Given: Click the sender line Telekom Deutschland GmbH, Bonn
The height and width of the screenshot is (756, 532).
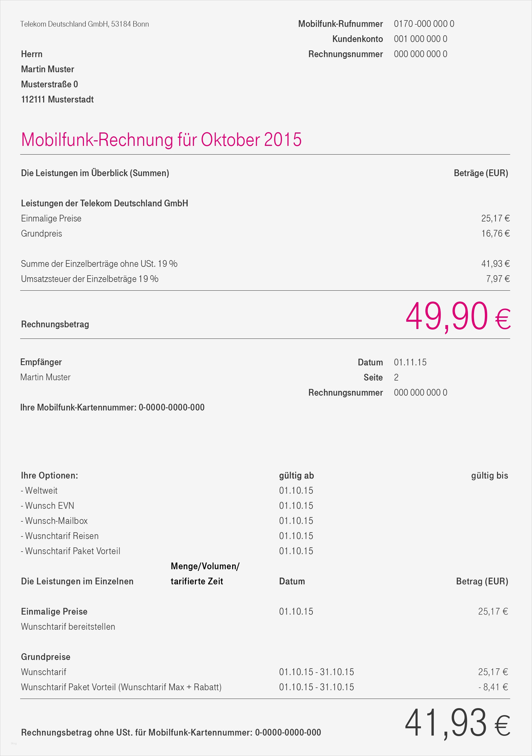Looking at the screenshot, I should coord(84,24).
